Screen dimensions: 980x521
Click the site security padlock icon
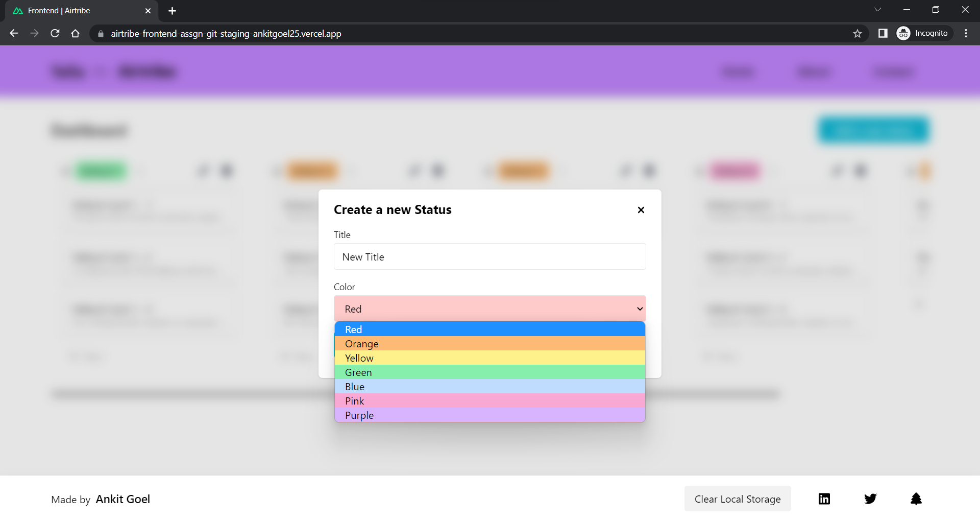click(x=100, y=34)
